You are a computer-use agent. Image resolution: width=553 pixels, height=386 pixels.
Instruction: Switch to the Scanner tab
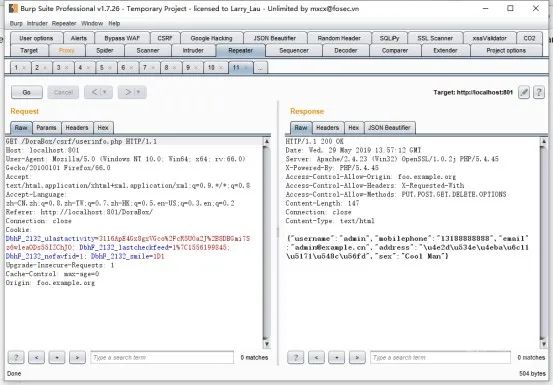click(148, 50)
